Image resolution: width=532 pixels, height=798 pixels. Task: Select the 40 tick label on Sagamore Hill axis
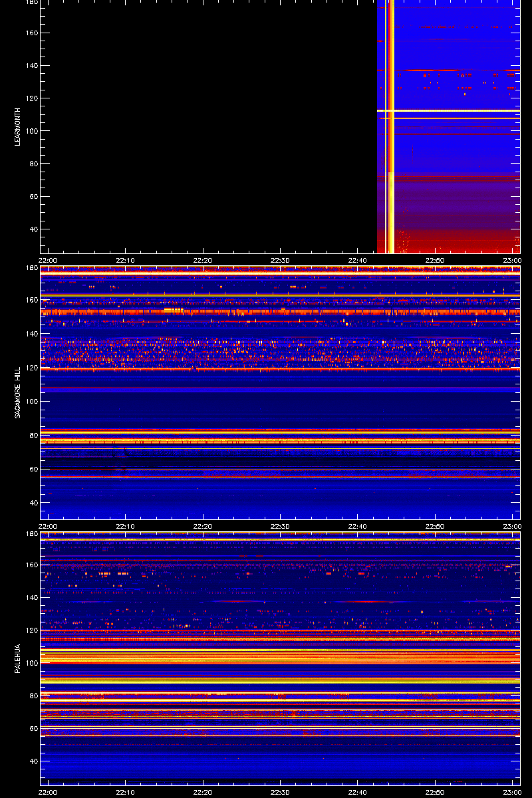34,503
